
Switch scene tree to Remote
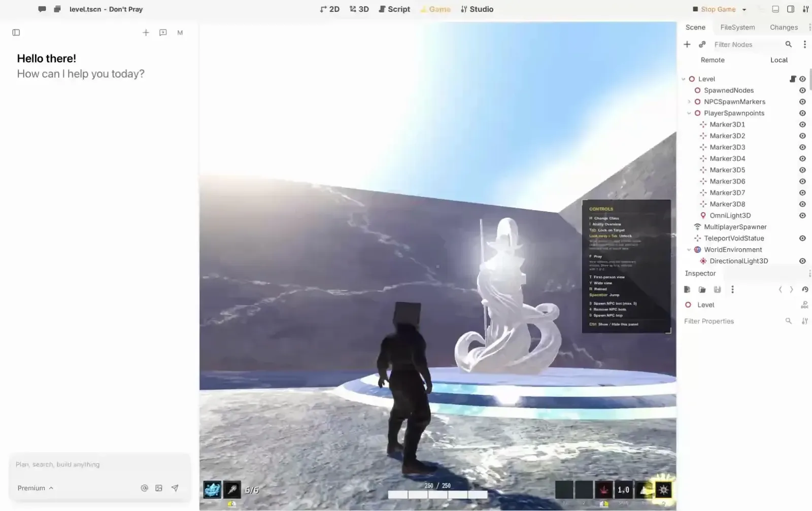[713, 60]
